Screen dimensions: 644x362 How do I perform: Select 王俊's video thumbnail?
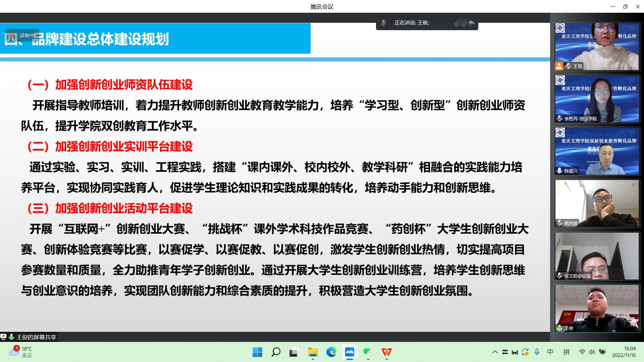tap(597, 308)
